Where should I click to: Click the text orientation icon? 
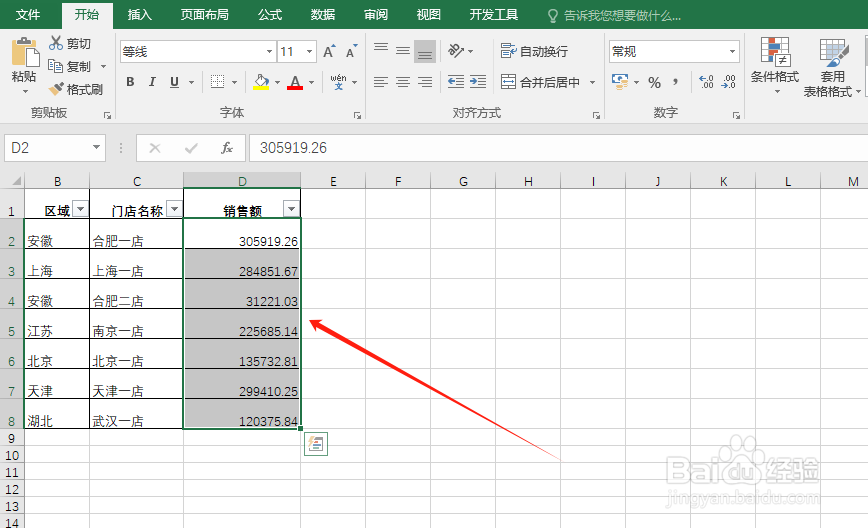pyautogui.click(x=456, y=51)
